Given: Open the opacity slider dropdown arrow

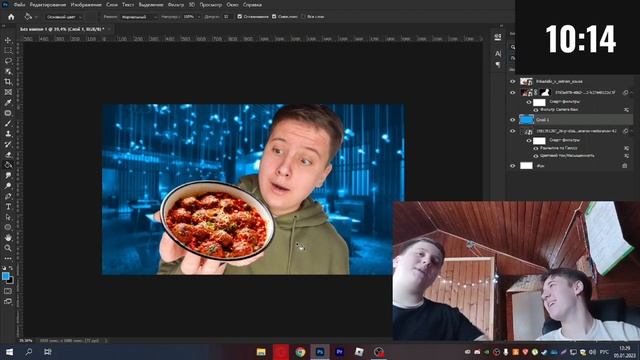Looking at the screenshot, I should (x=199, y=17).
